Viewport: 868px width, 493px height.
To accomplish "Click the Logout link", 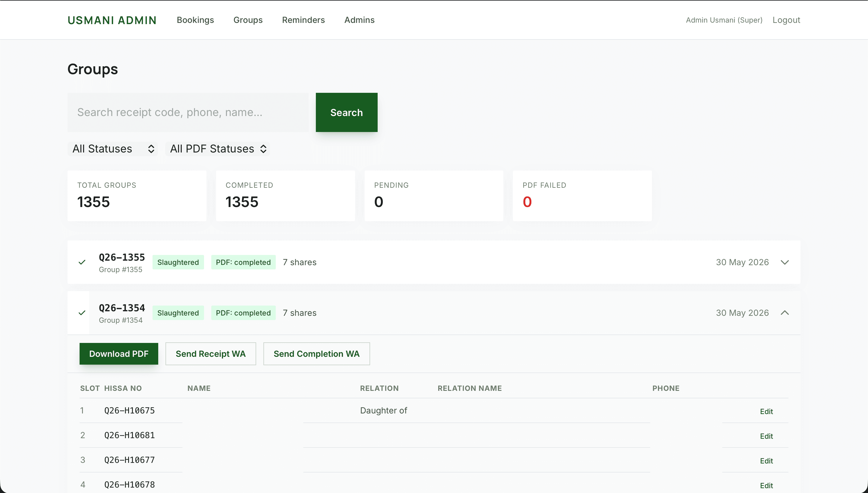I will coord(786,20).
